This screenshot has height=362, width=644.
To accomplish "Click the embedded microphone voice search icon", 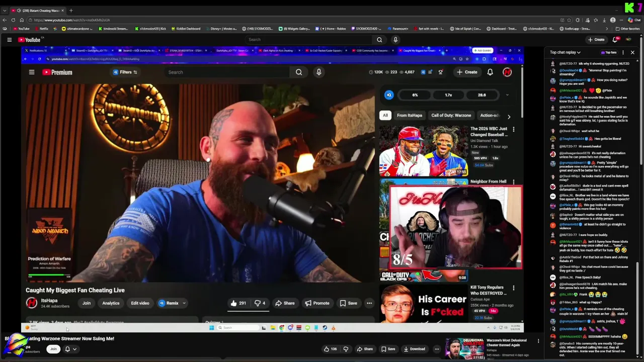I will [x=318, y=72].
